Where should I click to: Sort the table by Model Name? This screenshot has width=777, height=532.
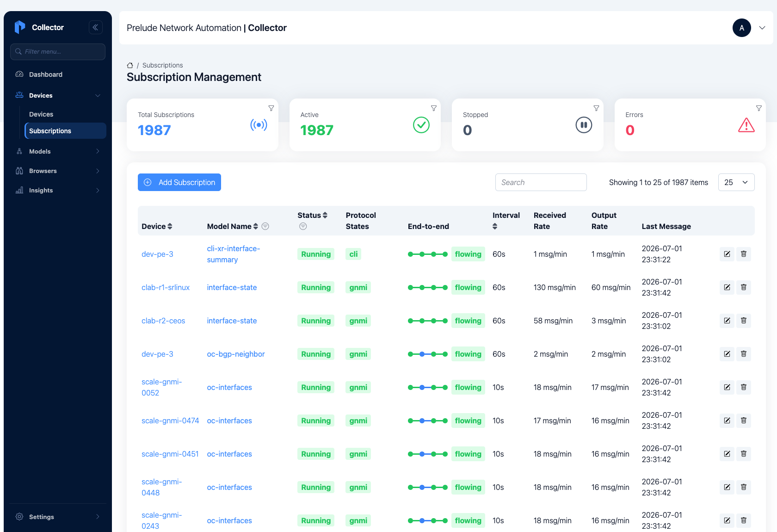click(x=256, y=226)
